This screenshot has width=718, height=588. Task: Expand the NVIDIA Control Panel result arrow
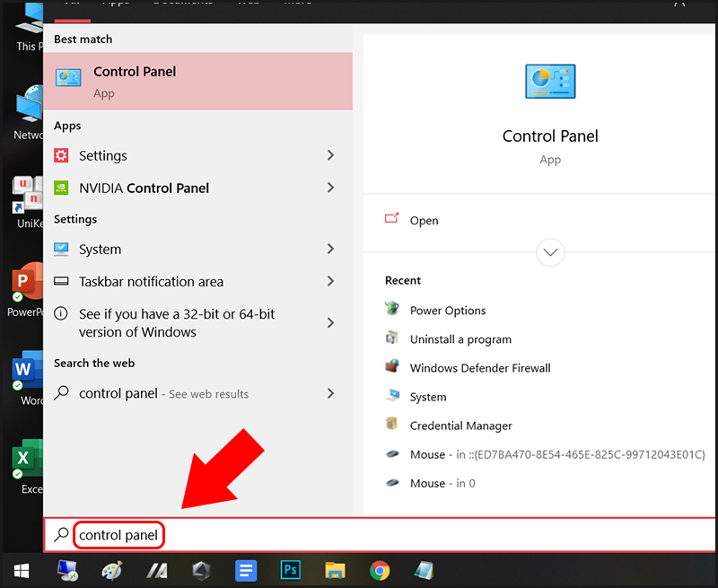(x=330, y=188)
